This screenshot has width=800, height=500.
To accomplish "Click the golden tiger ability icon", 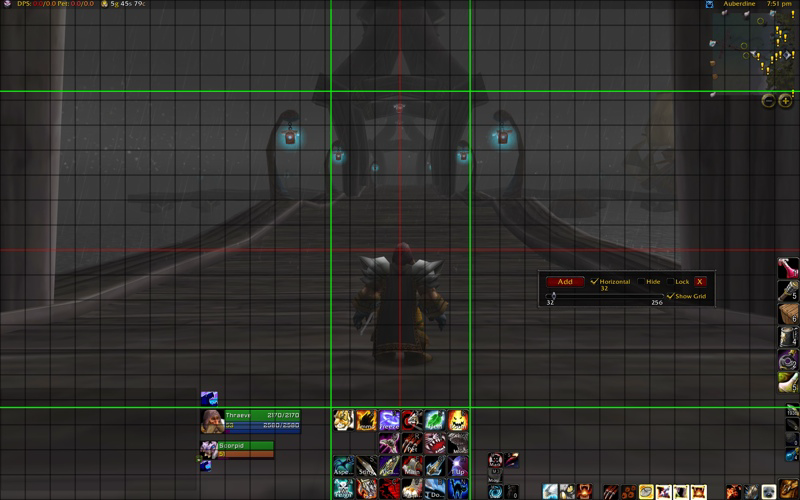I will click(x=343, y=420).
